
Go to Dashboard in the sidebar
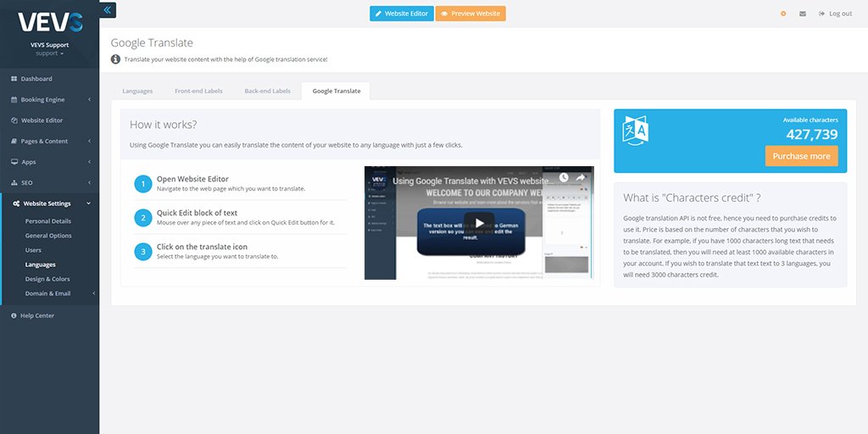(x=50, y=79)
